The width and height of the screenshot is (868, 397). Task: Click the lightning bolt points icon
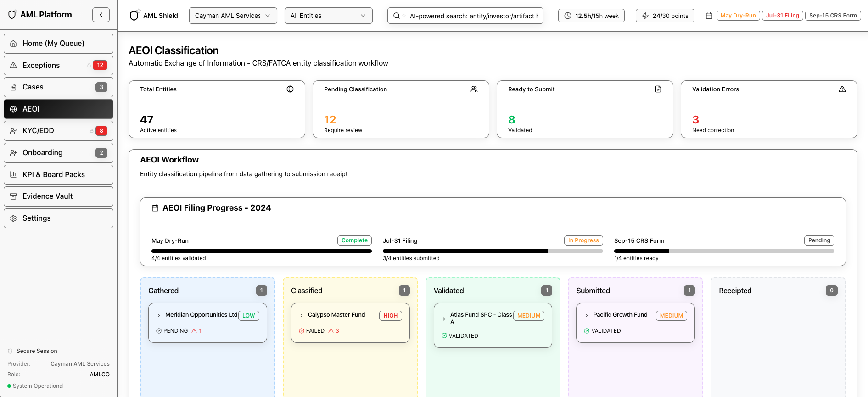(645, 16)
